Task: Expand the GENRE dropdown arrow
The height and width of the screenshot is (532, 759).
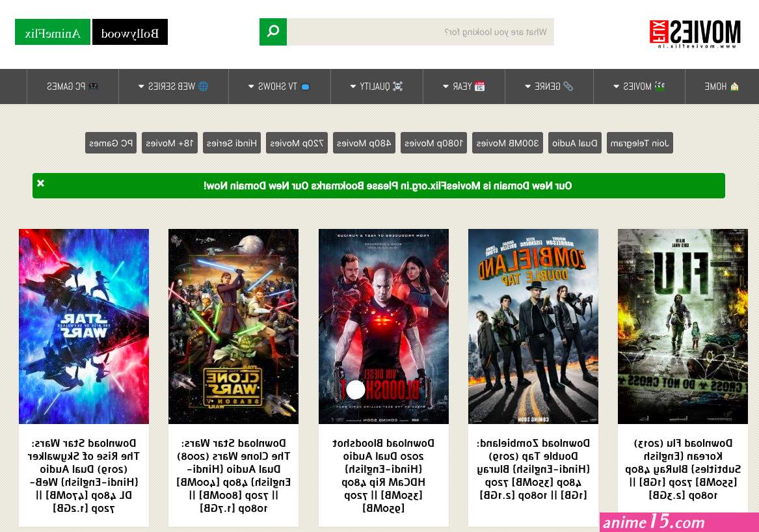Action: click(x=527, y=86)
